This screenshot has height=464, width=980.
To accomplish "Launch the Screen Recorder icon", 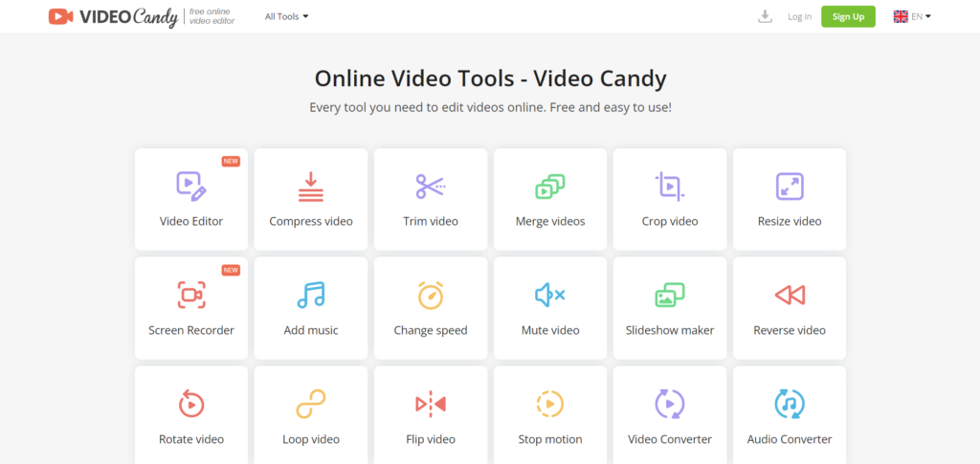I will pos(191,295).
